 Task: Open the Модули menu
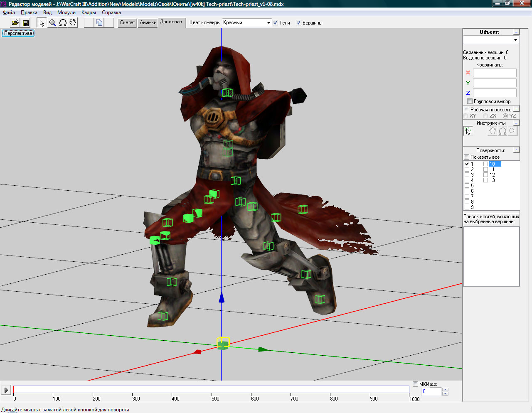[66, 12]
